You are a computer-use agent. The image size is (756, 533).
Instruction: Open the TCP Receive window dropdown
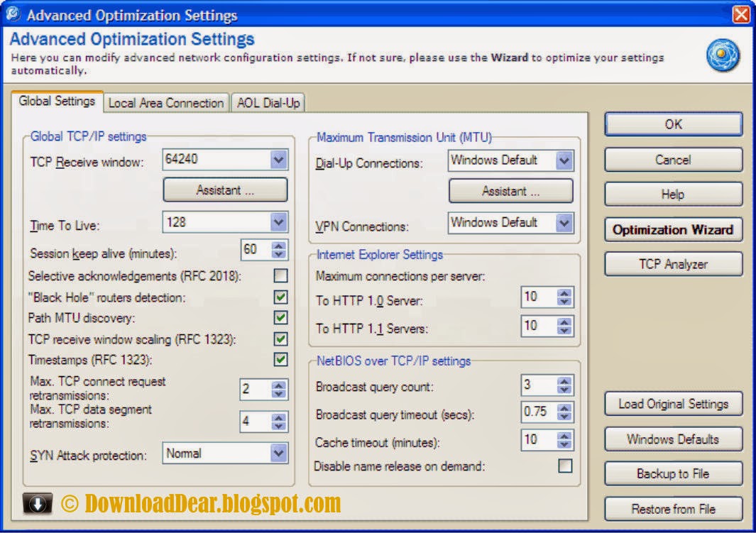(x=280, y=160)
